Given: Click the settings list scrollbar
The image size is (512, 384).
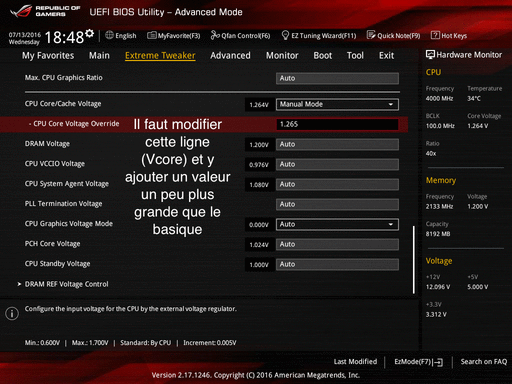Looking at the screenshot, I should pos(414,260).
